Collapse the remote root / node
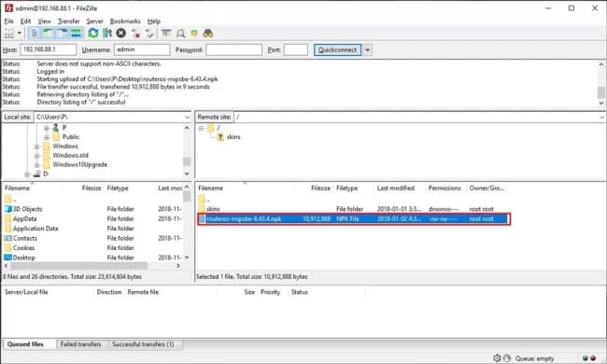This screenshot has width=607, height=364. (202, 128)
